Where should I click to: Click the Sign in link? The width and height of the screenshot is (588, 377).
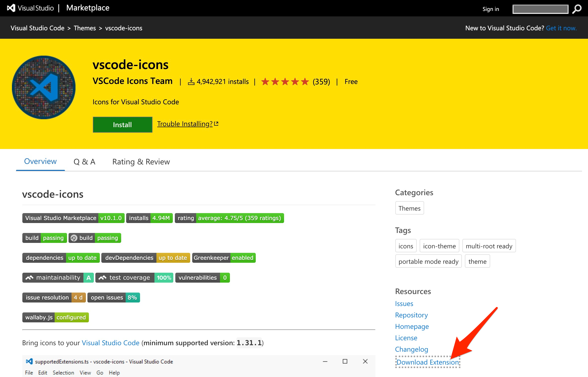tap(491, 9)
